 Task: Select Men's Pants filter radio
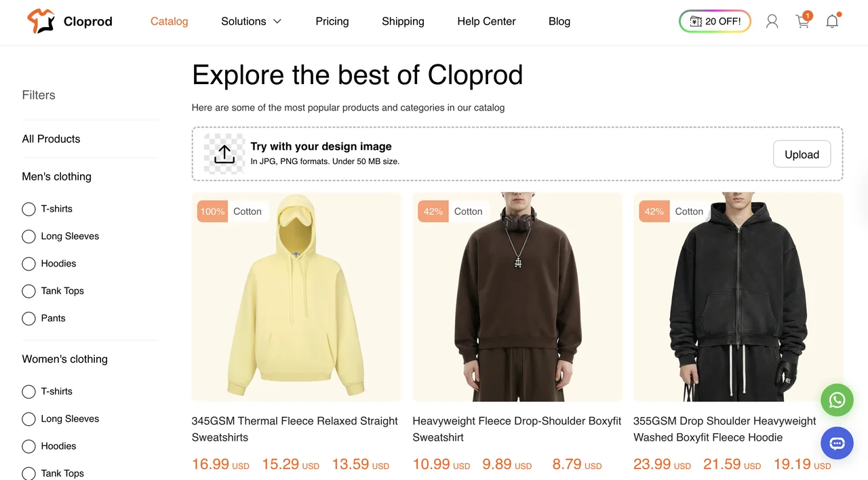(28, 319)
